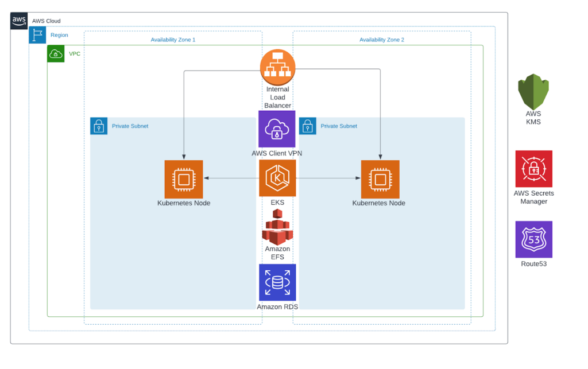The image size is (588, 369).
Task: Click the green VPC cloud icon
Action: pyautogui.click(x=56, y=53)
